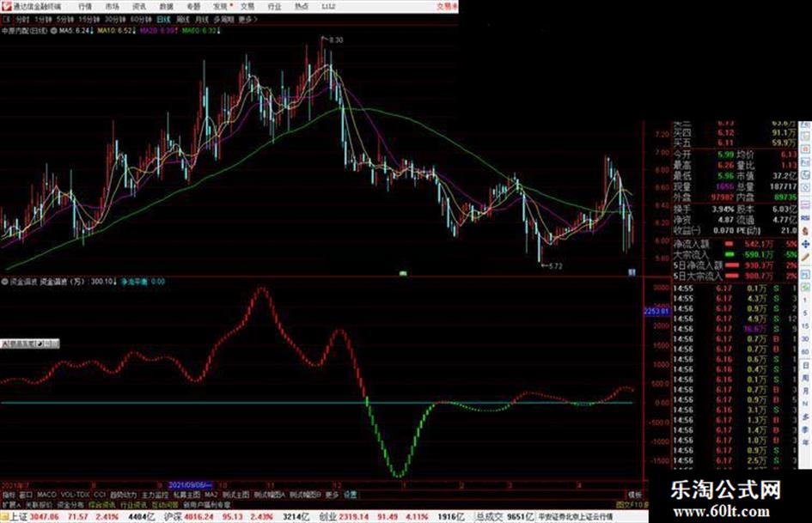Click the 净流平衡 indicator label
Image resolution: width=812 pixels, height=523 pixels.
135,283
